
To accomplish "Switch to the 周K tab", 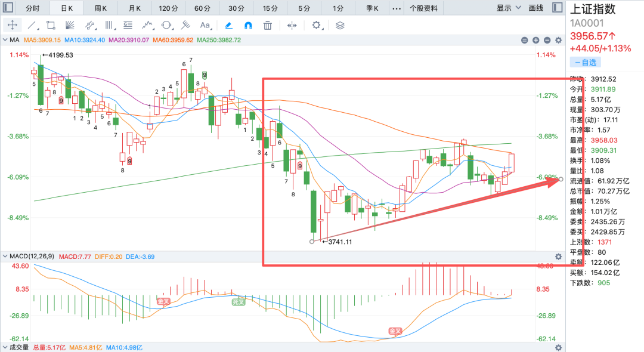I will click(x=100, y=8).
